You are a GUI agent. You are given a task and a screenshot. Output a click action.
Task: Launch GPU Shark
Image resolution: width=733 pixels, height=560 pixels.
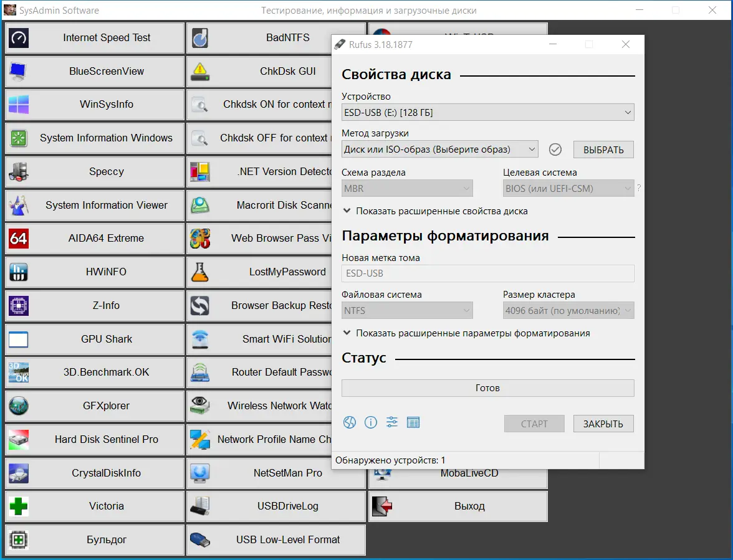[95, 339]
